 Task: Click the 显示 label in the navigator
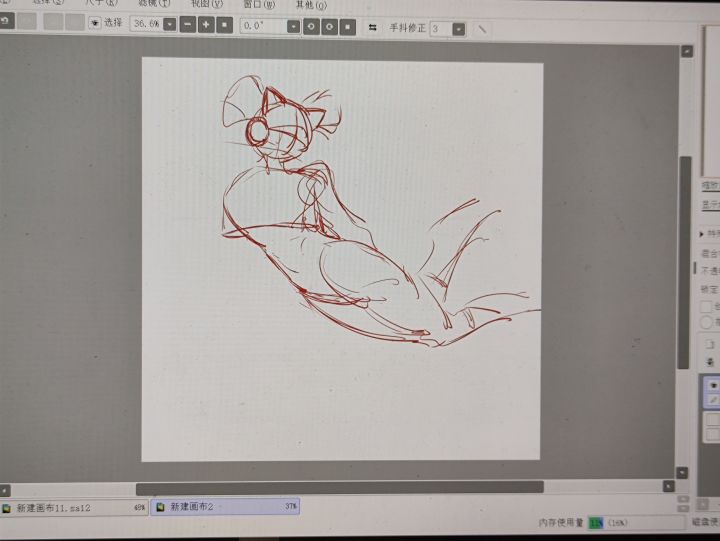(711, 205)
